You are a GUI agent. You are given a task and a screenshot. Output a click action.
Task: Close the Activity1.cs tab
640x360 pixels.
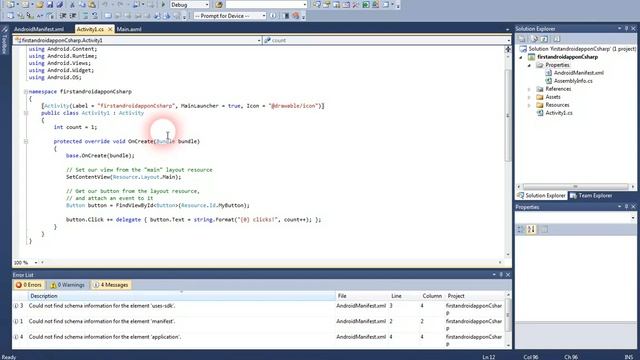click(110, 29)
